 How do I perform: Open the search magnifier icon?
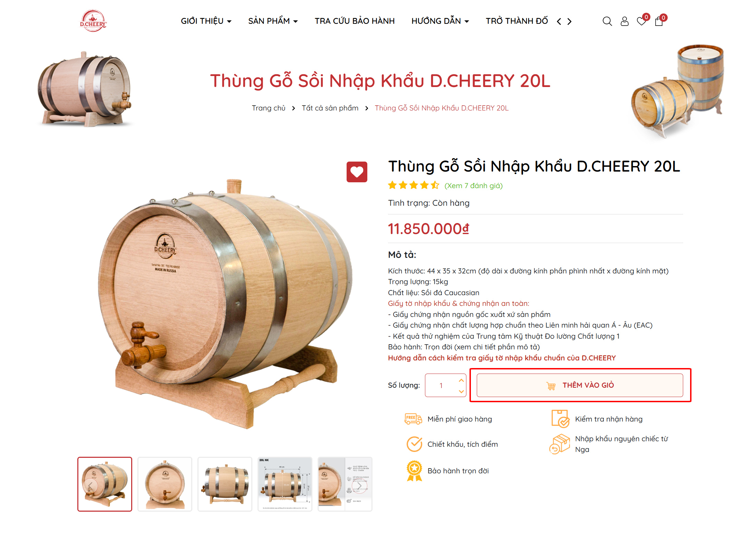coord(607,21)
